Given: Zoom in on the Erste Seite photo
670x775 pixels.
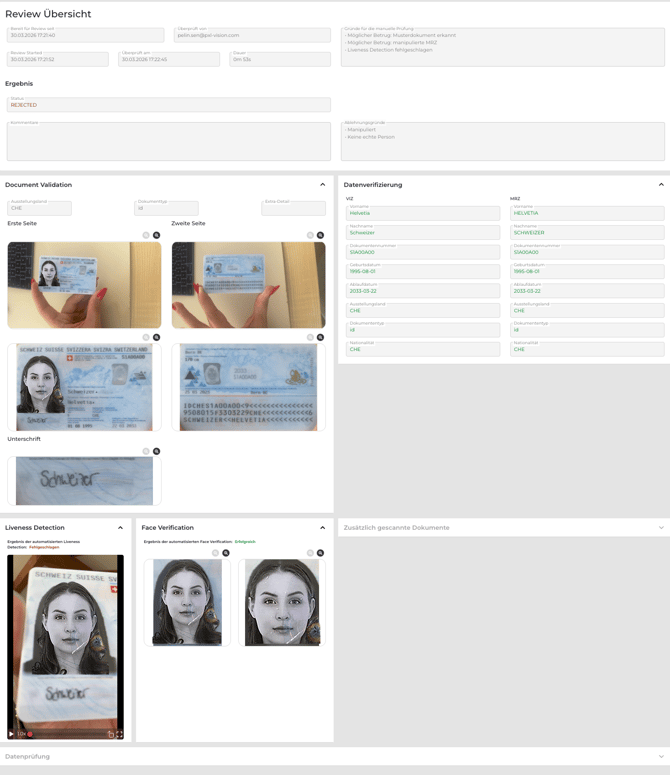Looking at the screenshot, I should (x=157, y=235).
